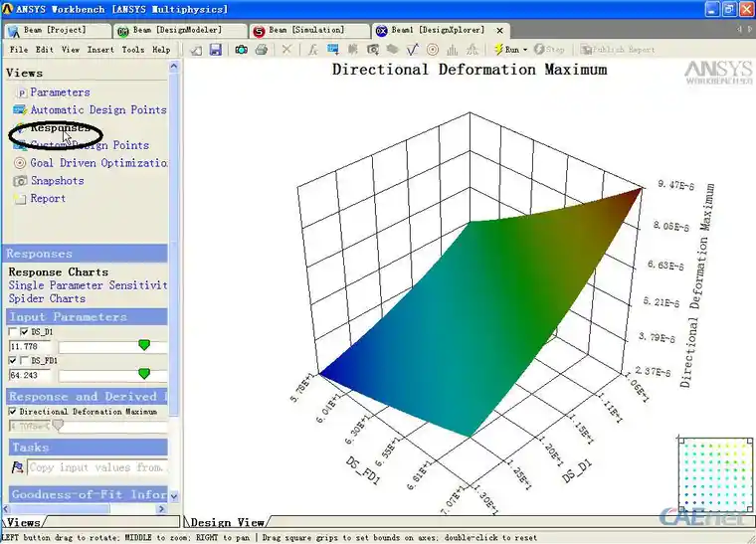Viewport: 756px width, 544px height.
Task: Select the Design View tab at bottom
Action: click(227, 522)
